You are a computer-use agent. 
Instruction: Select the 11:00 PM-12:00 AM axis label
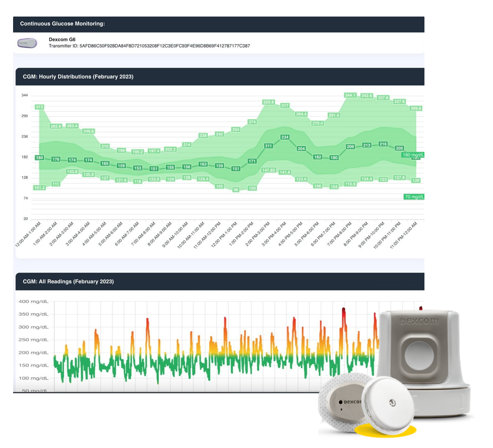[x=403, y=235]
